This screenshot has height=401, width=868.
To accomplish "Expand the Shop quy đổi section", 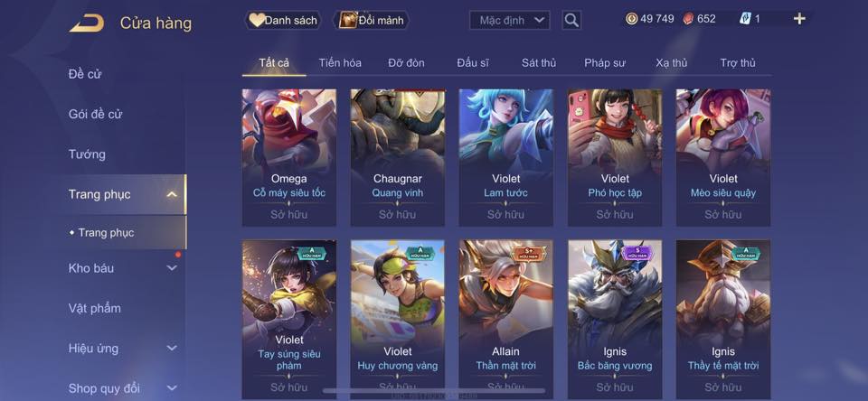I will pos(172,388).
